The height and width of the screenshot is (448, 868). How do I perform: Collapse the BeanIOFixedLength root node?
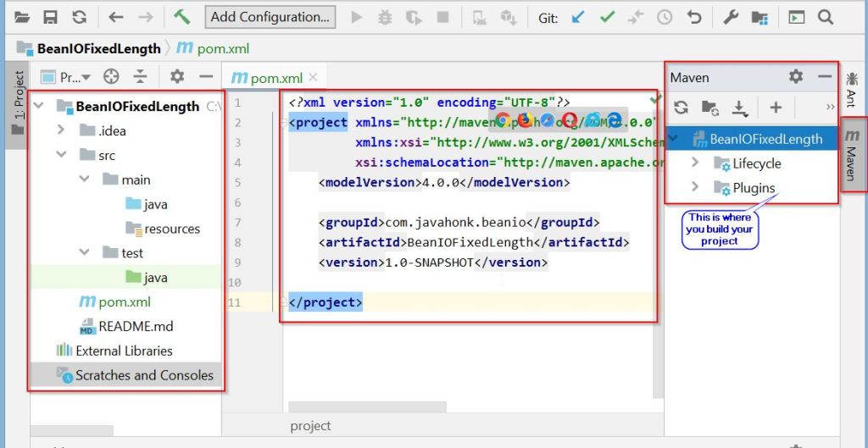39,106
